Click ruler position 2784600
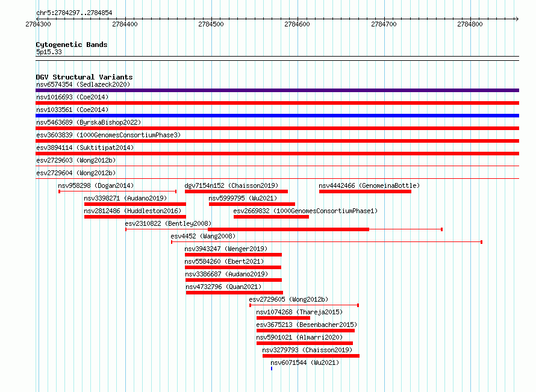536x392 pixels. pyautogui.click(x=297, y=24)
